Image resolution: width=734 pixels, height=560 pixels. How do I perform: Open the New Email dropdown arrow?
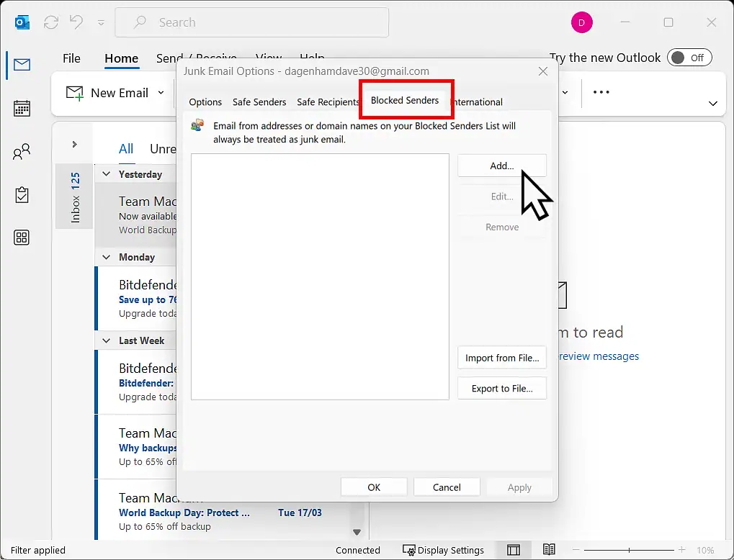click(161, 93)
